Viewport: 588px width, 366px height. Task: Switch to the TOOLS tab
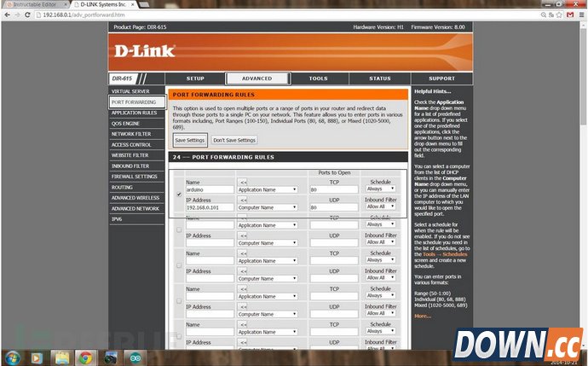pyautogui.click(x=318, y=78)
